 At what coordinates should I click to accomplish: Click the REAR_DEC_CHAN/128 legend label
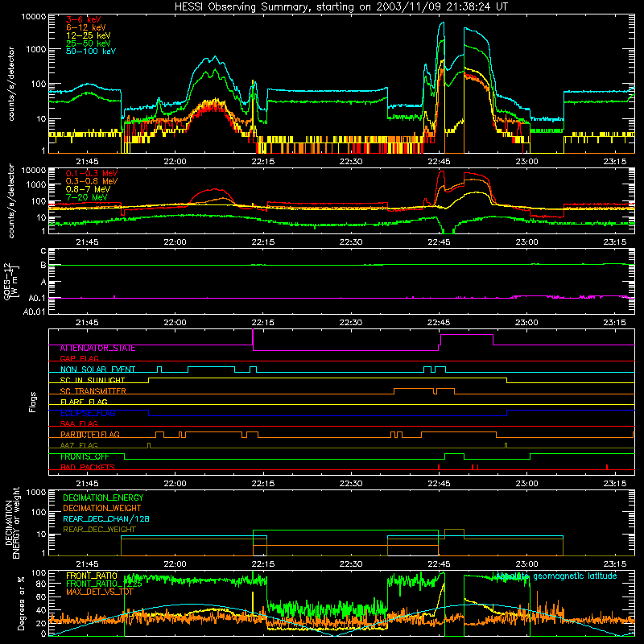click(106, 519)
